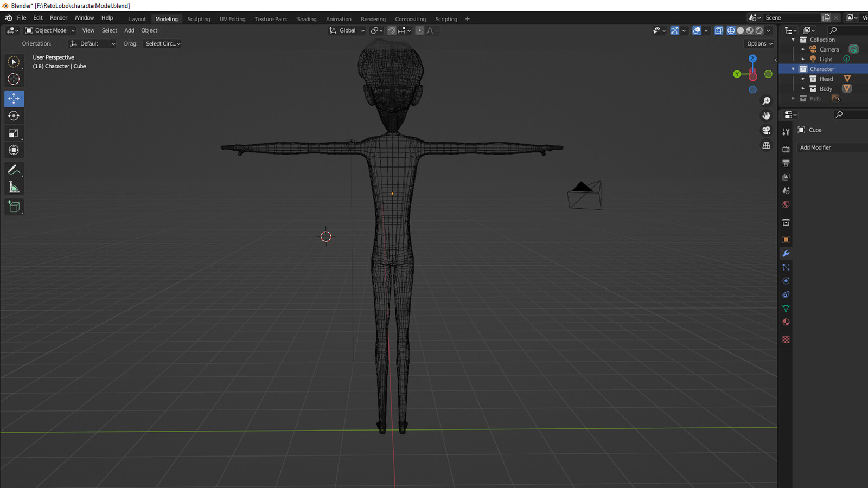Screen dimensions: 868x488
Task: Click the pan view hand icon
Action: [767, 115]
